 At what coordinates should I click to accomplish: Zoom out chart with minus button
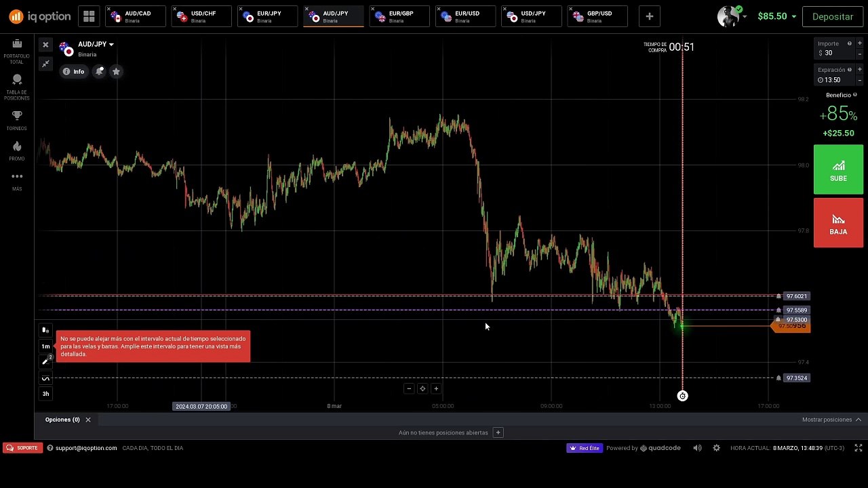(409, 388)
